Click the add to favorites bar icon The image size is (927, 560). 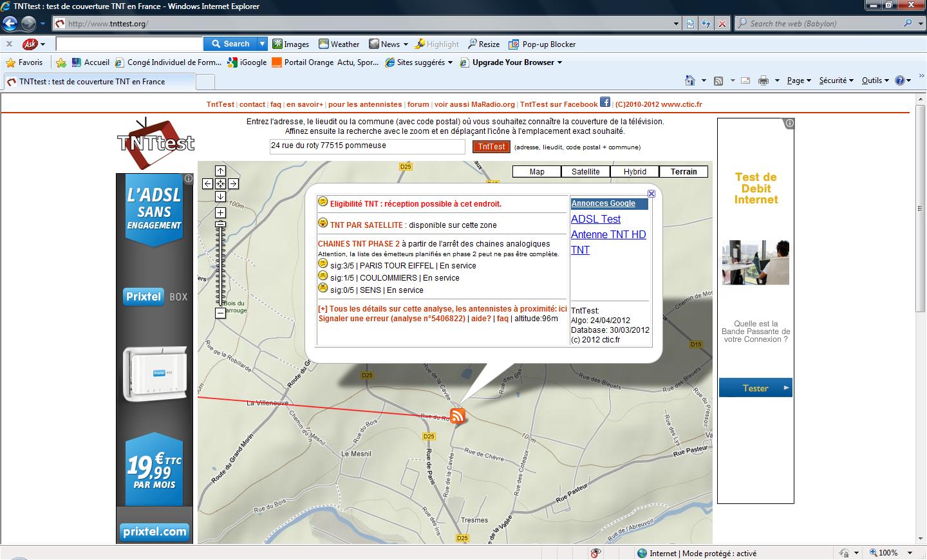click(x=61, y=62)
